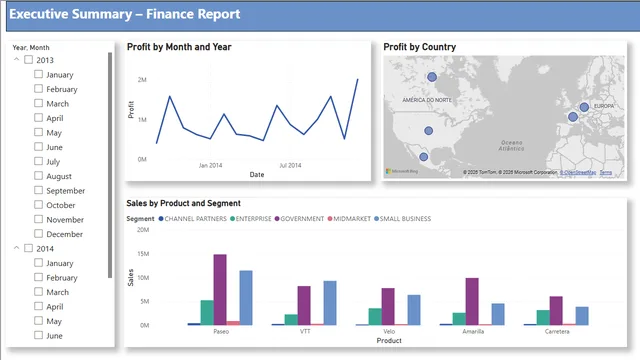Click the Paseo Enterprise bar

pyautogui.click(x=207, y=313)
